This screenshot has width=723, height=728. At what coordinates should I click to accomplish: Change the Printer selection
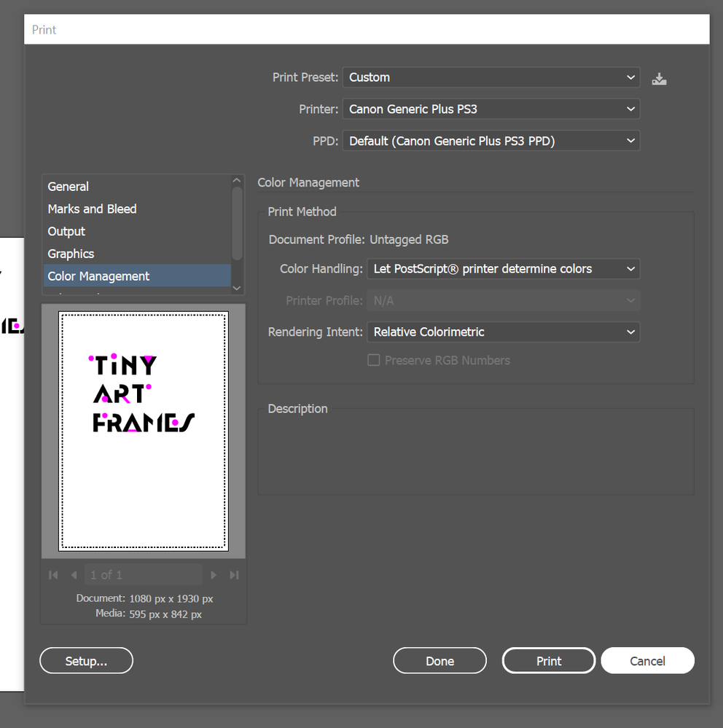[x=490, y=109]
